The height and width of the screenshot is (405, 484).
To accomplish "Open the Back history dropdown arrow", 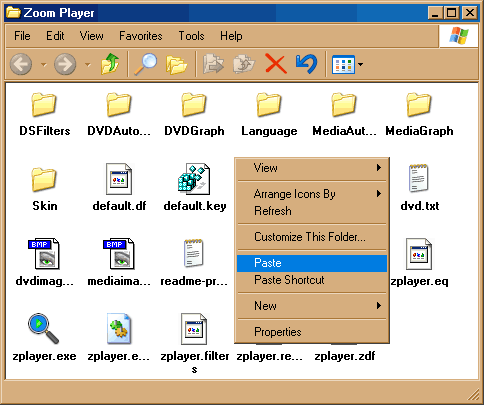I will [x=44, y=64].
